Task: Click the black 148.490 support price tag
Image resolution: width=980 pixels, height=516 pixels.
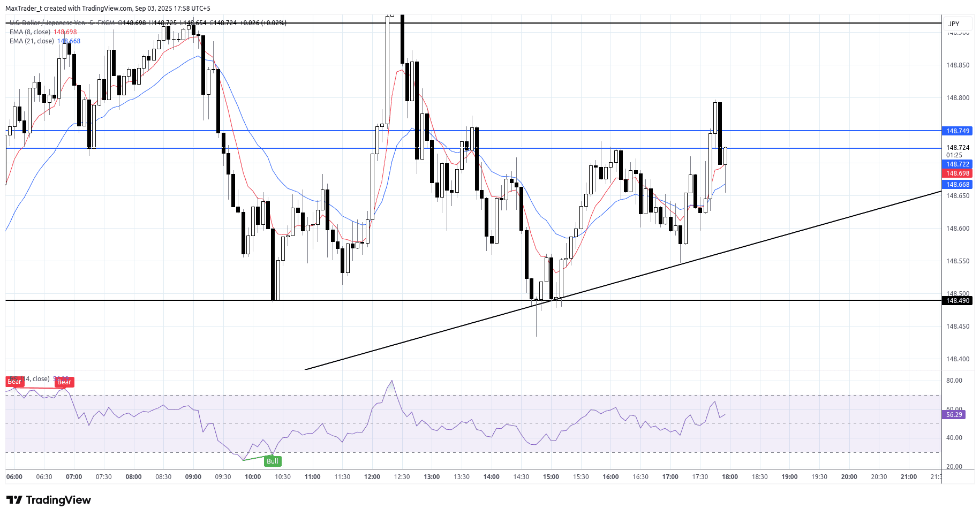Action: point(958,301)
